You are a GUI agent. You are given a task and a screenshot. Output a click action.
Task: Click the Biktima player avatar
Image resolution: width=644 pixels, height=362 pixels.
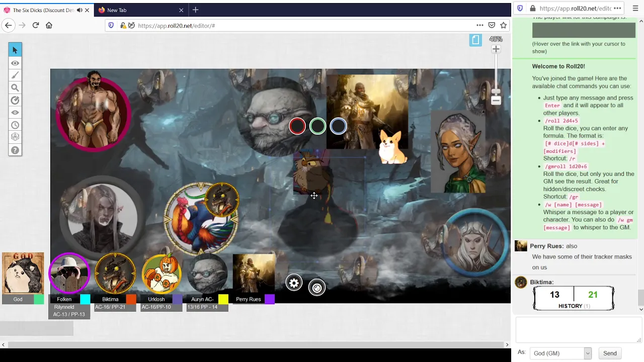115,273
